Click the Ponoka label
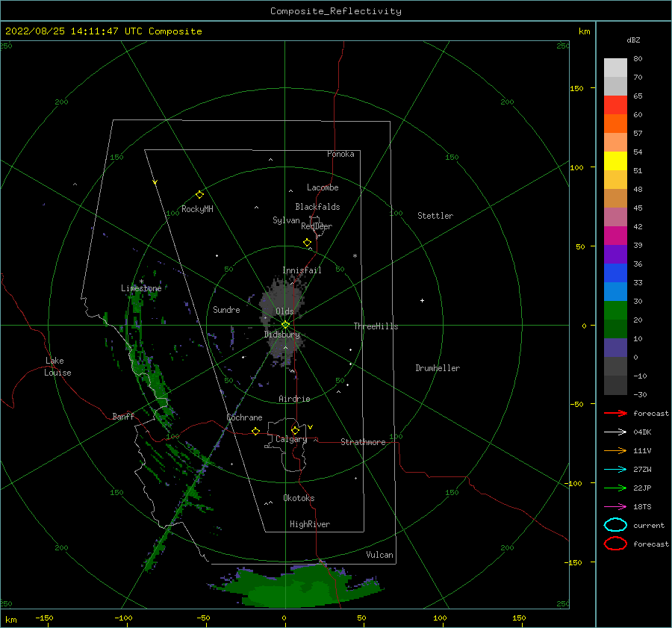 340,155
